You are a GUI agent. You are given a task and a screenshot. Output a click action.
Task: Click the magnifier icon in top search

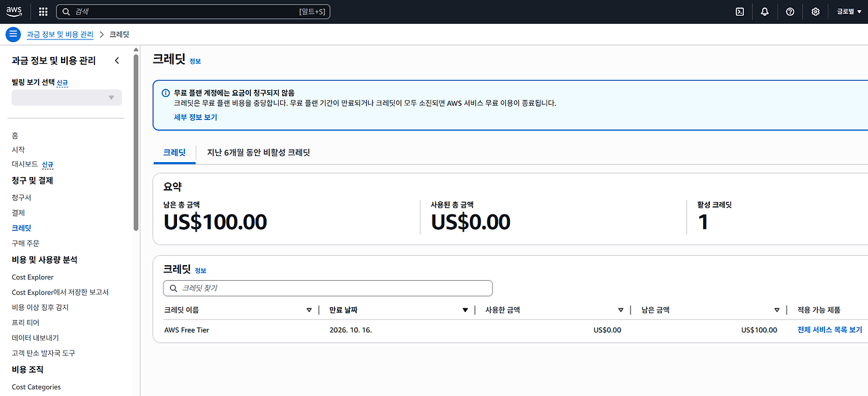coord(66,12)
